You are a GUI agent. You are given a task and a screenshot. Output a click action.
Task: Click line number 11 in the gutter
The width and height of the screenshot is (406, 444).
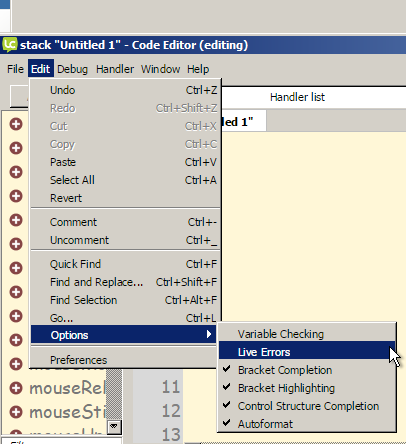[171, 387]
